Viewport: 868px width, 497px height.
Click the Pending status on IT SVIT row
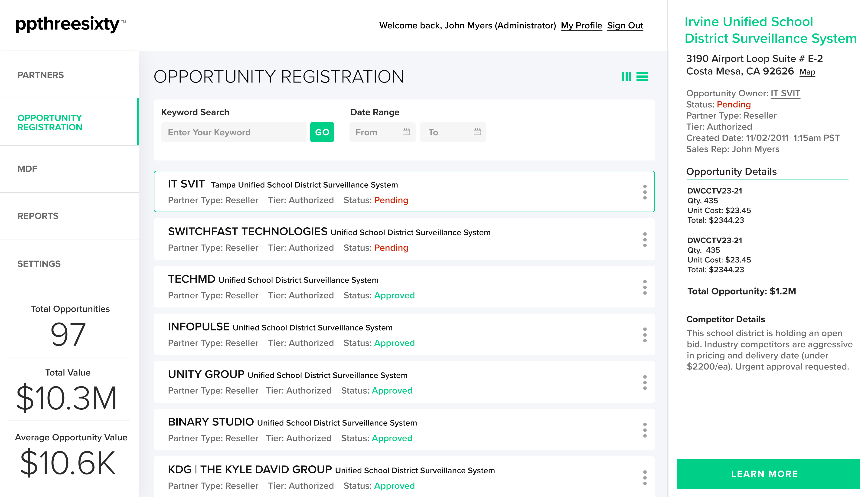(391, 200)
